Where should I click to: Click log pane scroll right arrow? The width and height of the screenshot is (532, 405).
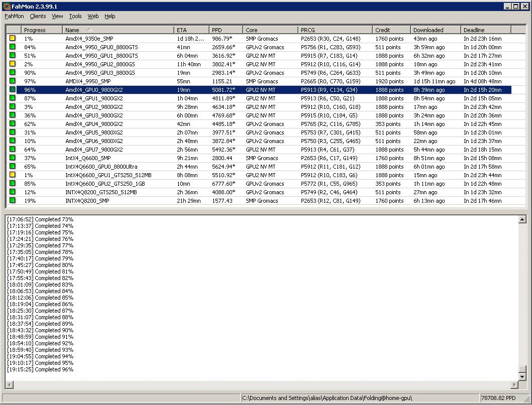[514, 384]
